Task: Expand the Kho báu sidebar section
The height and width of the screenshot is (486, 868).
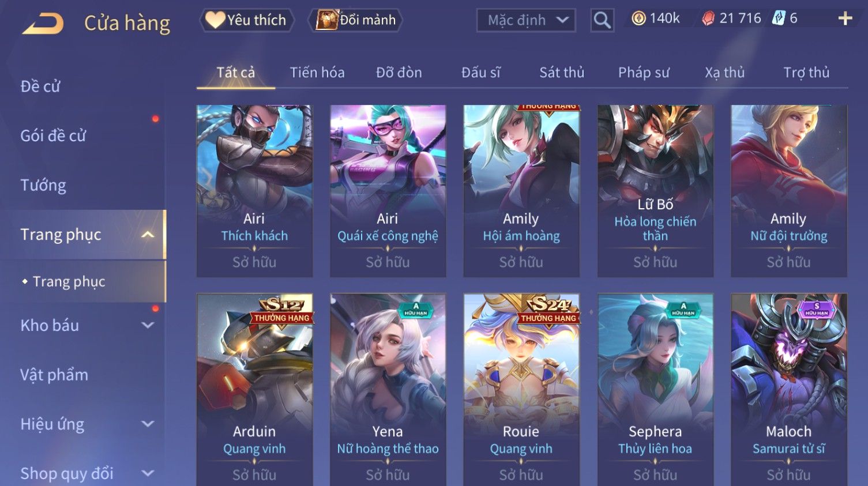Action: [148, 325]
